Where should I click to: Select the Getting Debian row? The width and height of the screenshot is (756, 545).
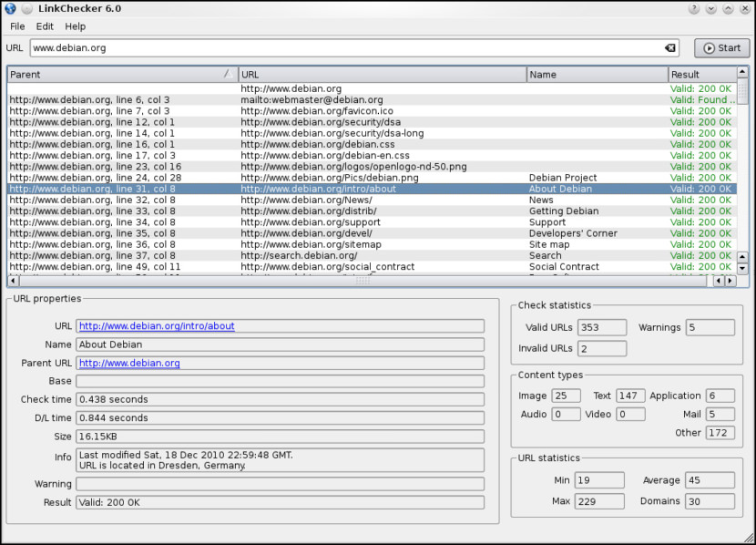pos(372,211)
